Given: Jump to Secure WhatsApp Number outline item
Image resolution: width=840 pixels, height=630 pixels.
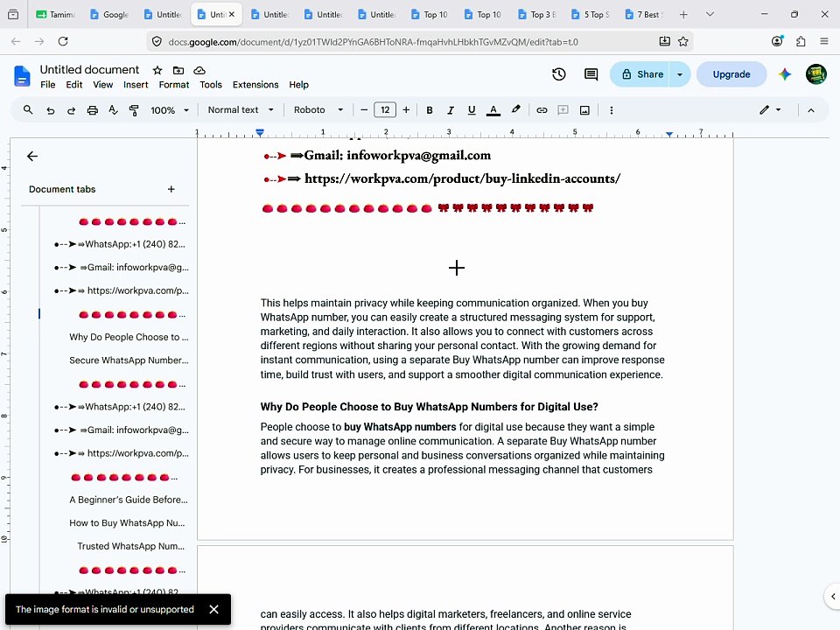Looking at the screenshot, I should point(129,360).
